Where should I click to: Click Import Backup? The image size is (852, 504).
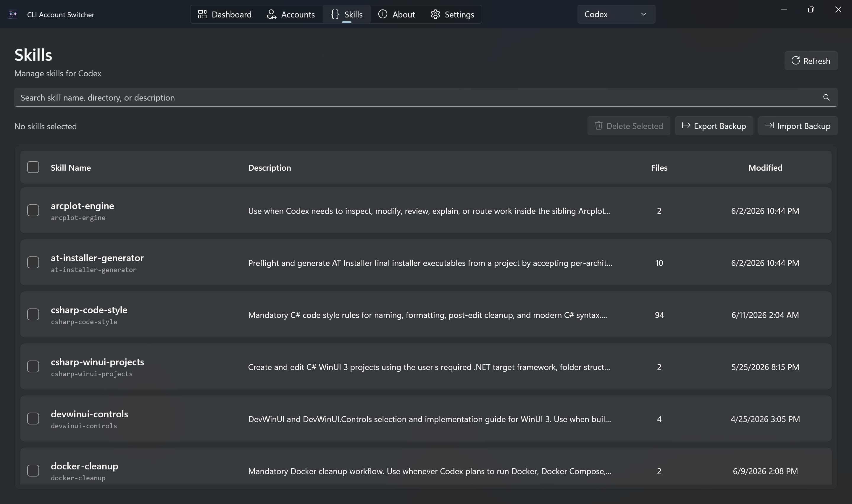pyautogui.click(x=798, y=126)
